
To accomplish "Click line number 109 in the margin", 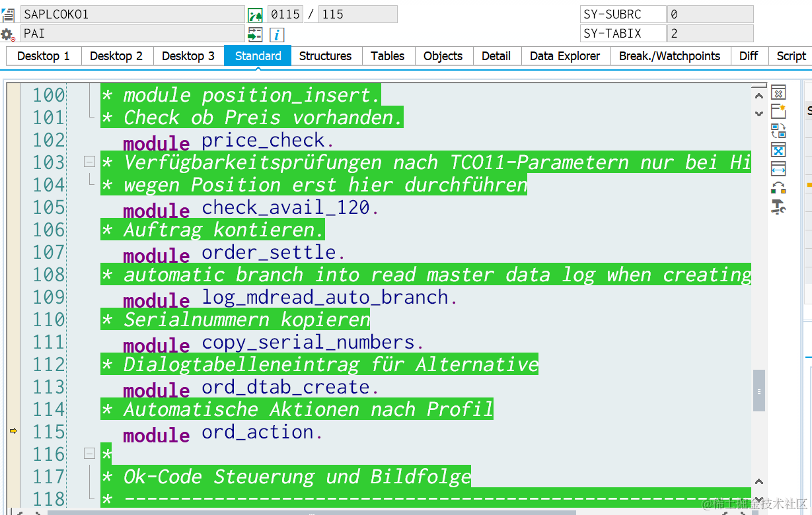I will (x=49, y=298).
